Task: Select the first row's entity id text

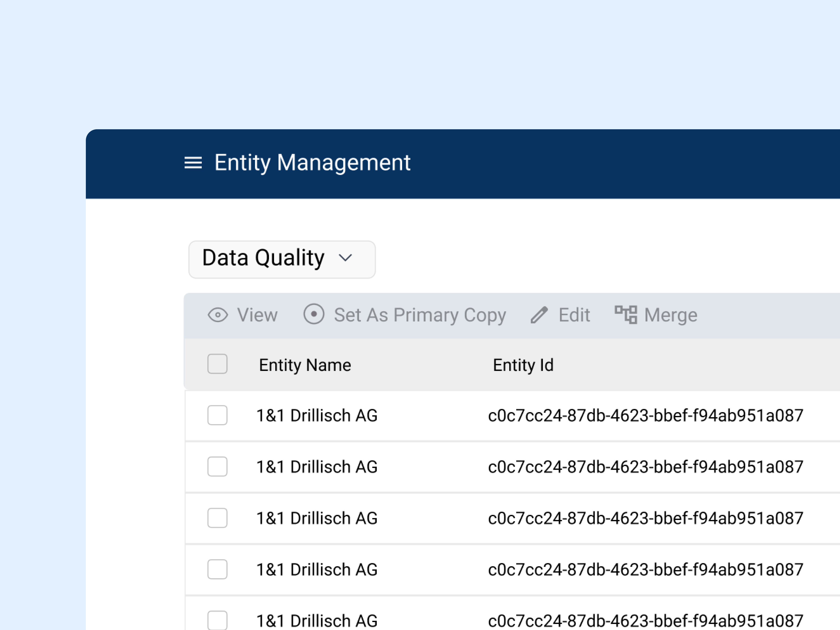Action: coord(645,415)
